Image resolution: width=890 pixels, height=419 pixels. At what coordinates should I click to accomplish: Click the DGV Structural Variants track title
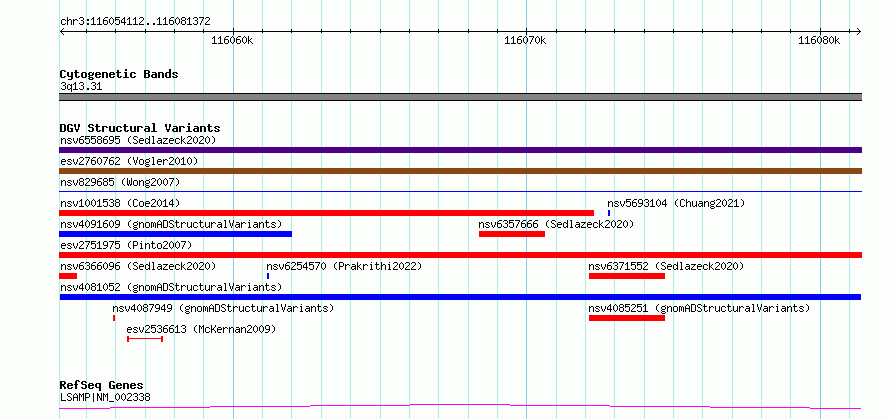point(140,128)
